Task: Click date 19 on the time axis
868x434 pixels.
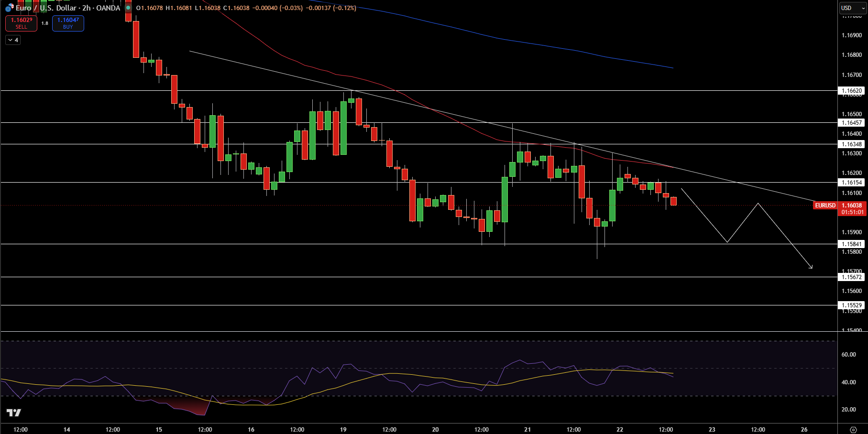Action: (343, 429)
